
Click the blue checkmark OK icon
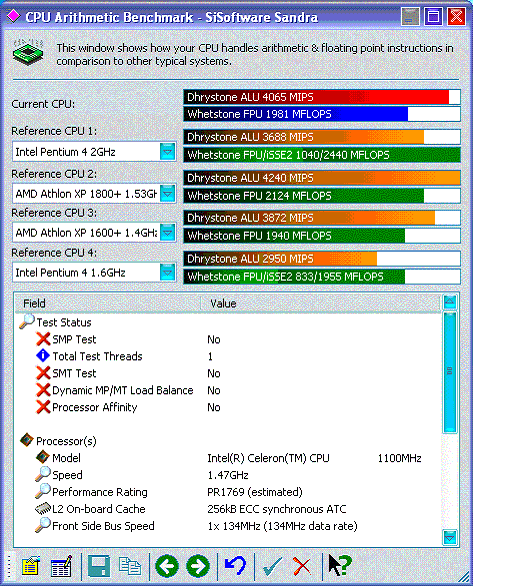point(272,566)
